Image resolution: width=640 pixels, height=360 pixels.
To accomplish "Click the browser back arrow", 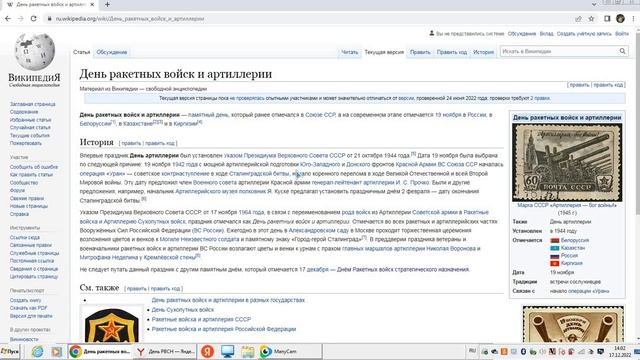I will click(8, 19).
